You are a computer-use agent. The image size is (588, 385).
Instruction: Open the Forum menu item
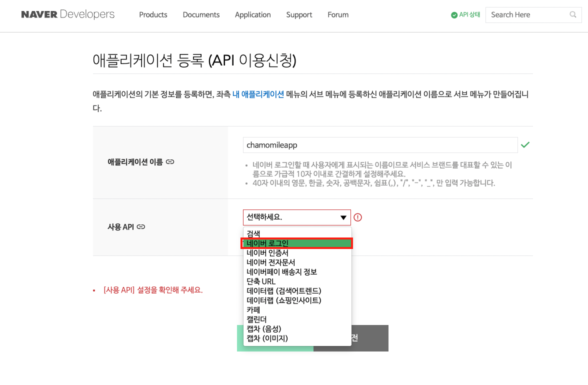pyautogui.click(x=338, y=14)
